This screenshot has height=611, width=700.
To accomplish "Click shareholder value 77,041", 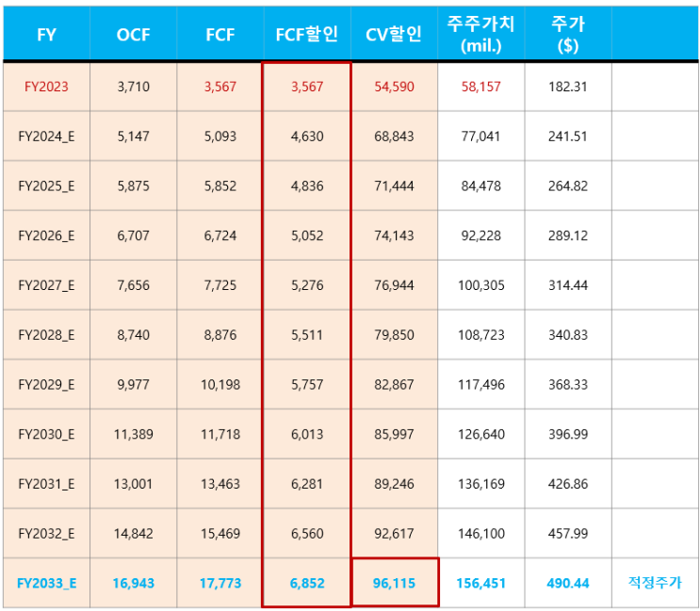I will click(480, 136).
